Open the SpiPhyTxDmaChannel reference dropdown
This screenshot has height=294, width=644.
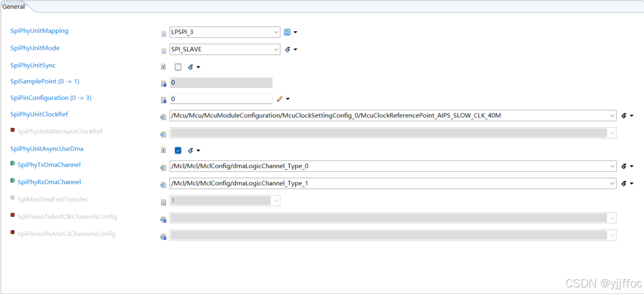click(x=393, y=166)
